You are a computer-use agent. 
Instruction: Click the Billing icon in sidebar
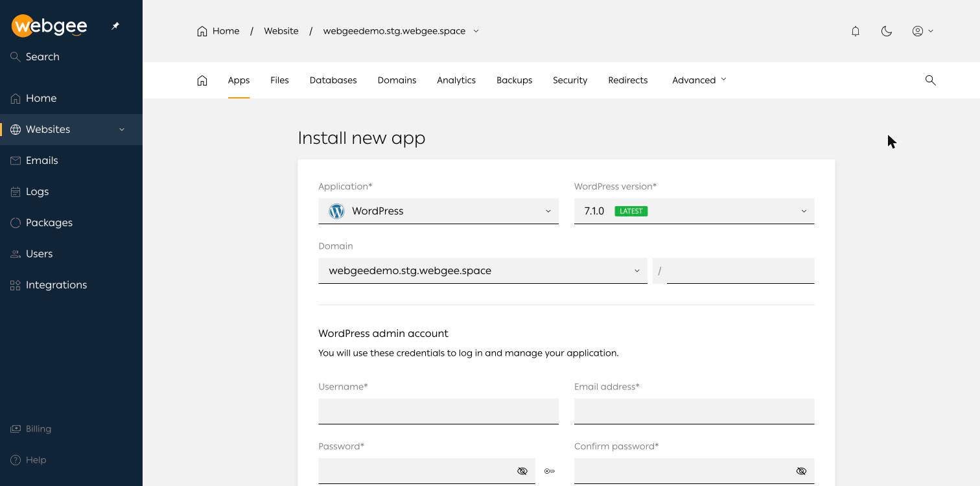pyautogui.click(x=16, y=429)
